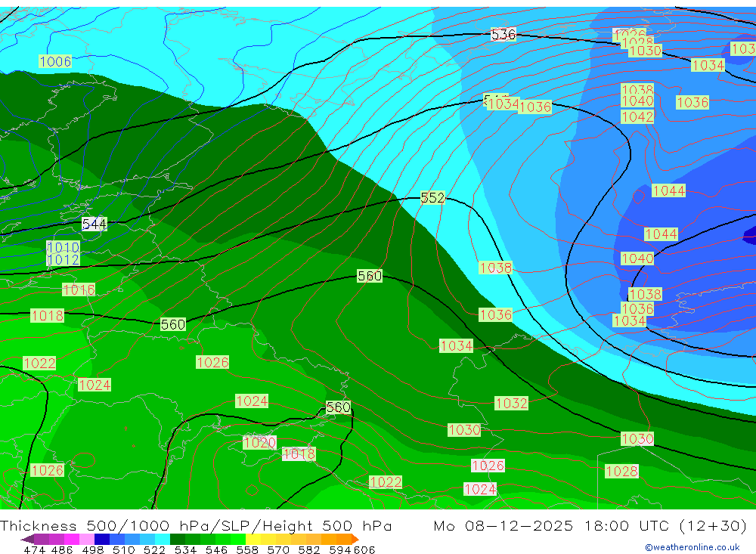Image resolution: width=756 pixels, height=554 pixels.
Task: Pick the light pink legend swatch
Action: pos(87,539)
